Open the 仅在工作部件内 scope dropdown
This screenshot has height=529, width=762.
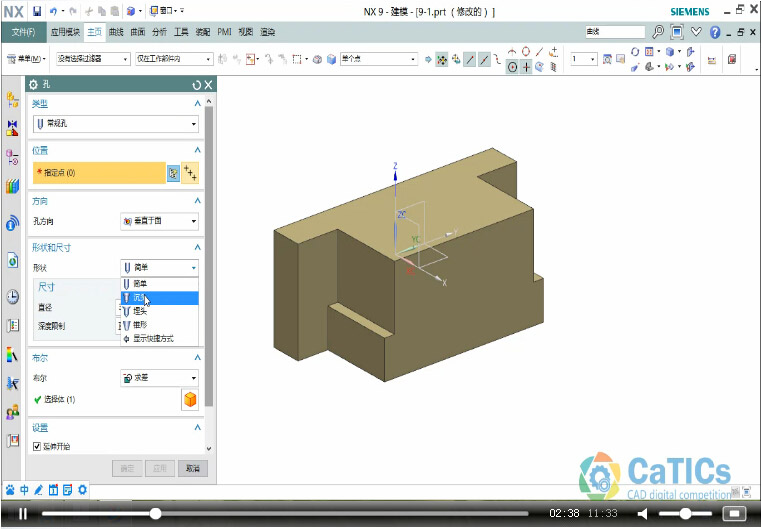pos(174,59)
